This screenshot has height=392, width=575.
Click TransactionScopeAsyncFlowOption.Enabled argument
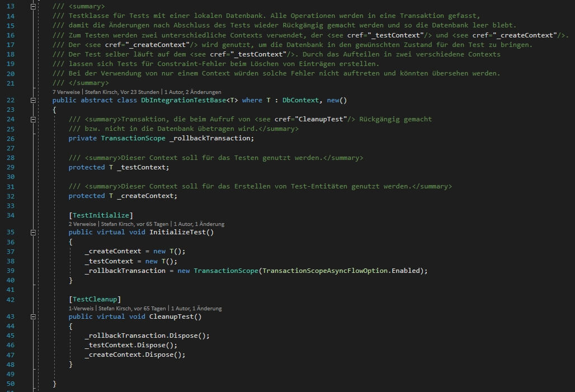[341, 271]
